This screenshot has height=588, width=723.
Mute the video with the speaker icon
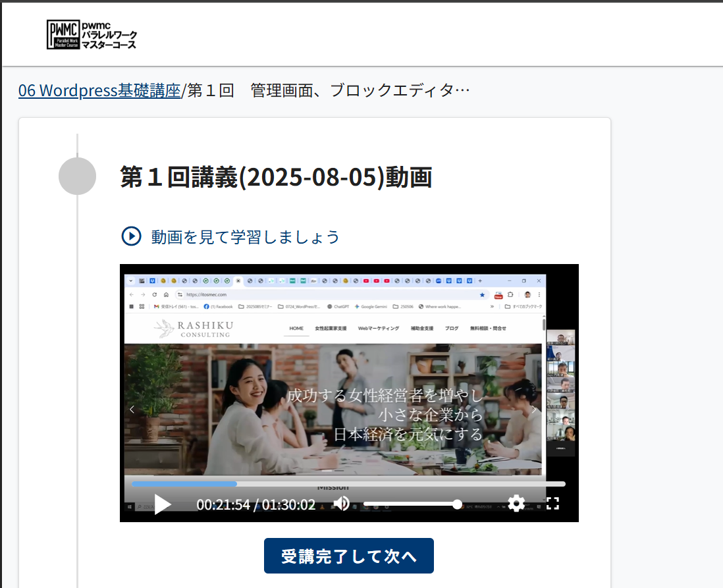pos(341,504)
